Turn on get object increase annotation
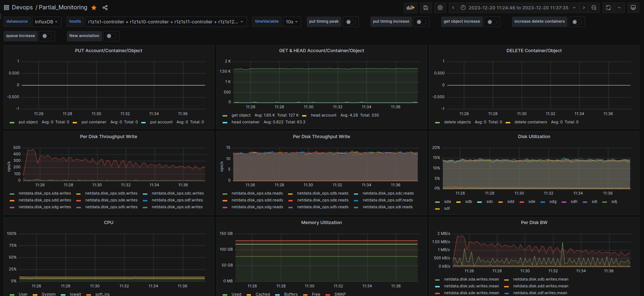 492,22
